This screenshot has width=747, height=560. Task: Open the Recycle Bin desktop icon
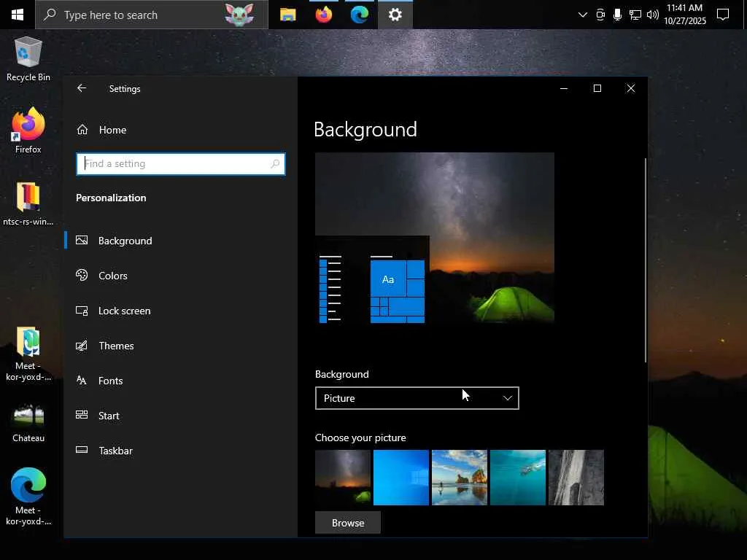pos(28,58)
